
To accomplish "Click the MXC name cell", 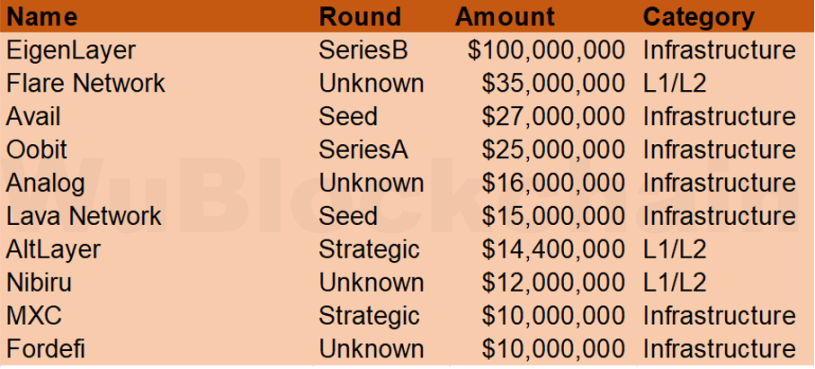I will [x=34, y=316].
